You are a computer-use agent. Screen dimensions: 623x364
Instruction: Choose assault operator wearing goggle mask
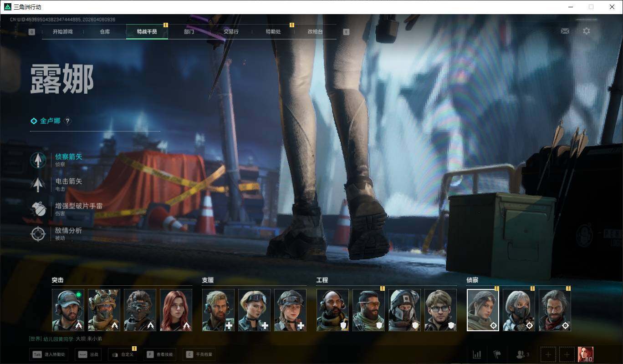point(140,310)
